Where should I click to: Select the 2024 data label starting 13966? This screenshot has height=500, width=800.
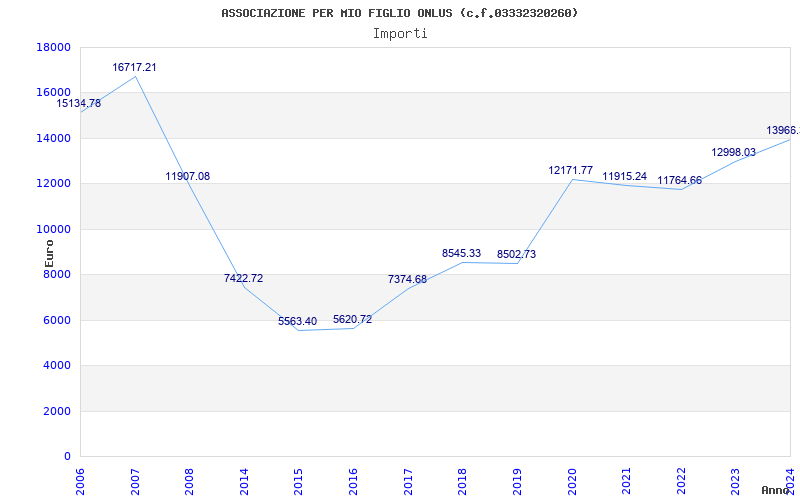click(x=783, y=131)
